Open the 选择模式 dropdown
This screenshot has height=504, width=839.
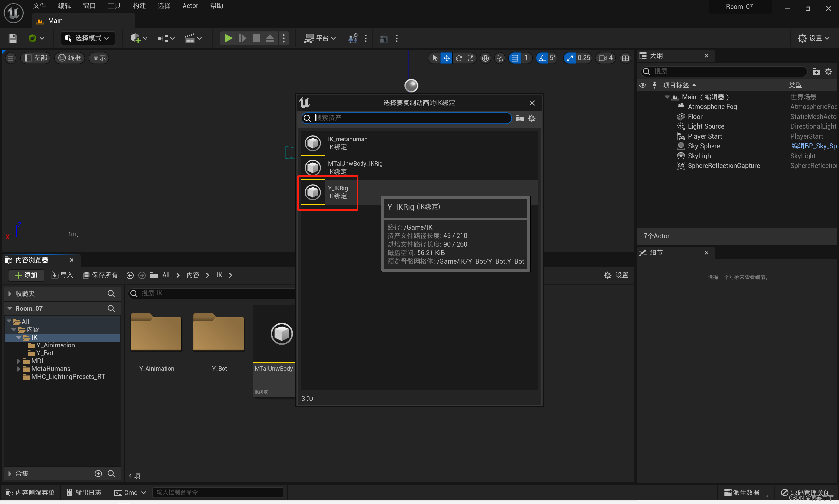88,38
